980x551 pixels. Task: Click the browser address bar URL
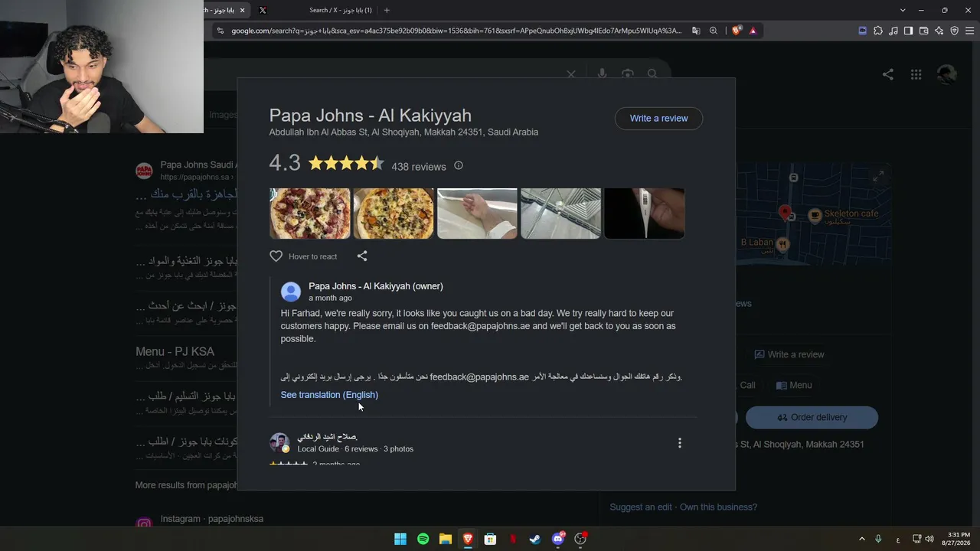(x=456, y=31)
